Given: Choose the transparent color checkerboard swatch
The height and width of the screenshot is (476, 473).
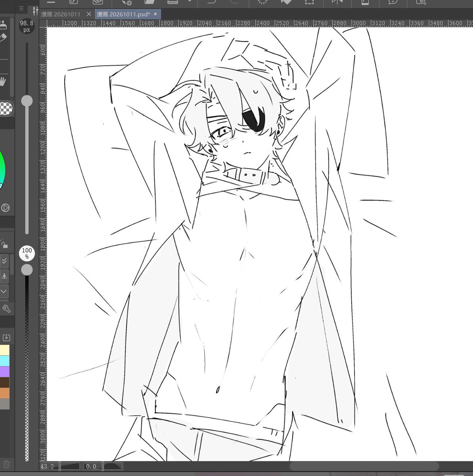Looking at the screenshot, I should 6,108.
